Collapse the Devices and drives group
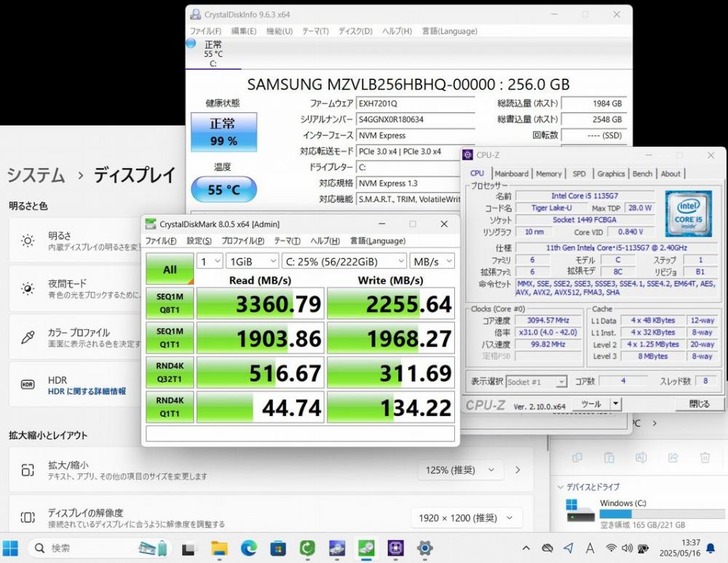 pos(561,487)
